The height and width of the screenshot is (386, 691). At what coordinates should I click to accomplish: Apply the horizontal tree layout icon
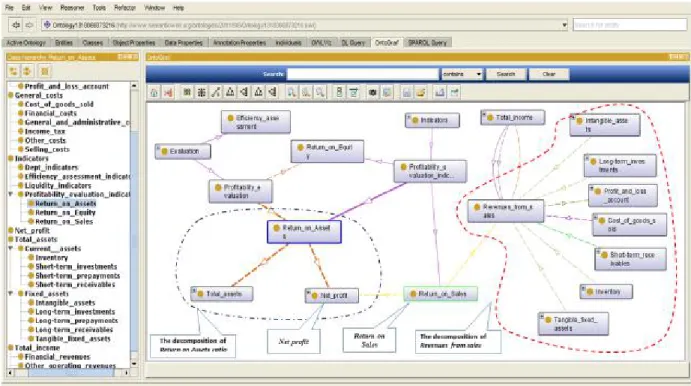point(244,92)
